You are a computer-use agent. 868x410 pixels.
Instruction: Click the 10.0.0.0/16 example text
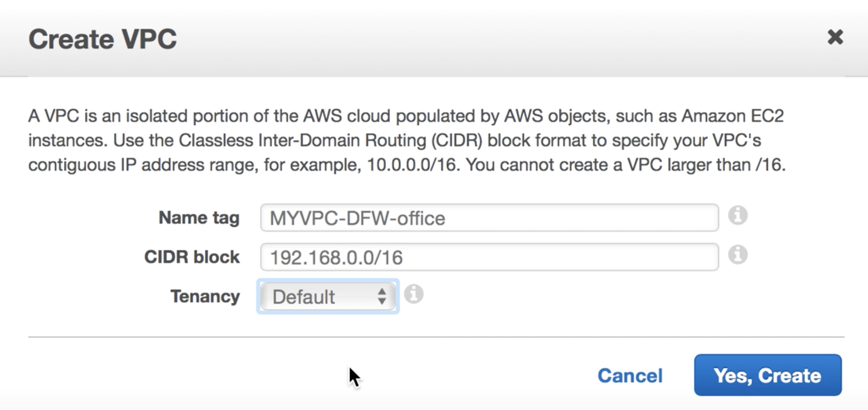coord(412,165)
